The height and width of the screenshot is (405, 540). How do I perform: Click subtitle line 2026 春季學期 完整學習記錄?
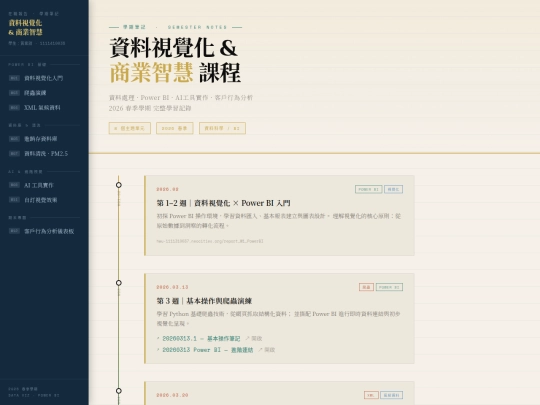tap(150, 108)
